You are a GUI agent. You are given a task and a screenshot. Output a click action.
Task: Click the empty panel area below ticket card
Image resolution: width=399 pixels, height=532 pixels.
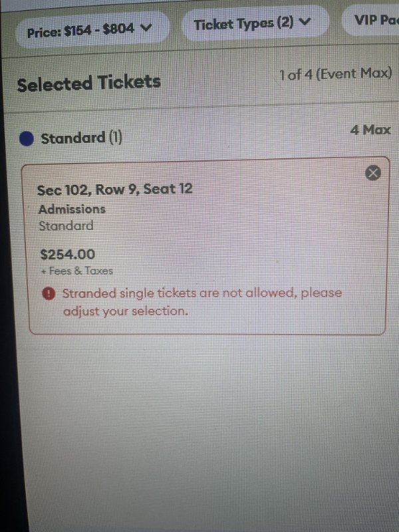click(x=199, y=426)
